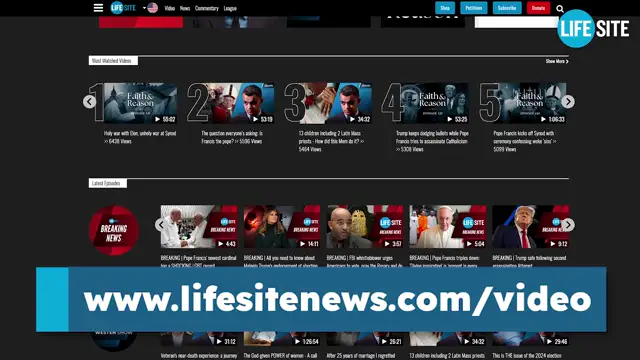Click the Petitions button
640x360 pixels.
point(473,8)
